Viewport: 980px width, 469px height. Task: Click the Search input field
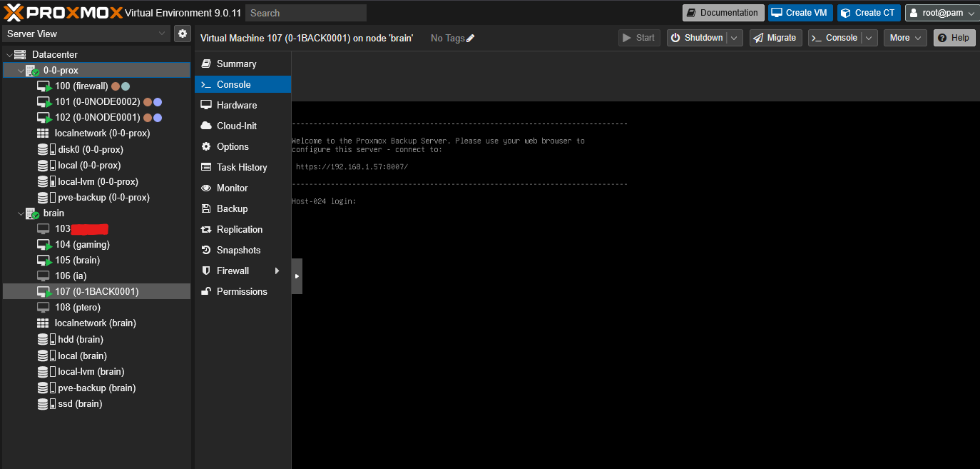(x=305, y=13)
